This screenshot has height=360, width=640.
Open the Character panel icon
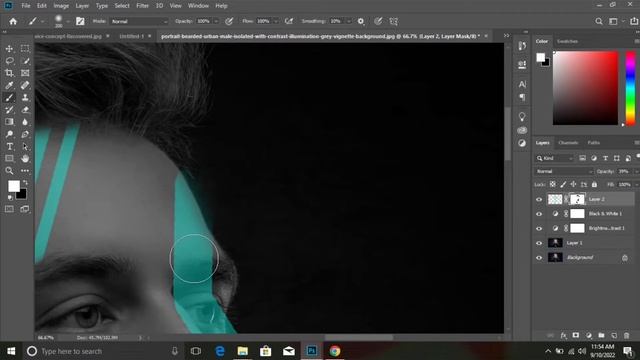coord(522,84)
